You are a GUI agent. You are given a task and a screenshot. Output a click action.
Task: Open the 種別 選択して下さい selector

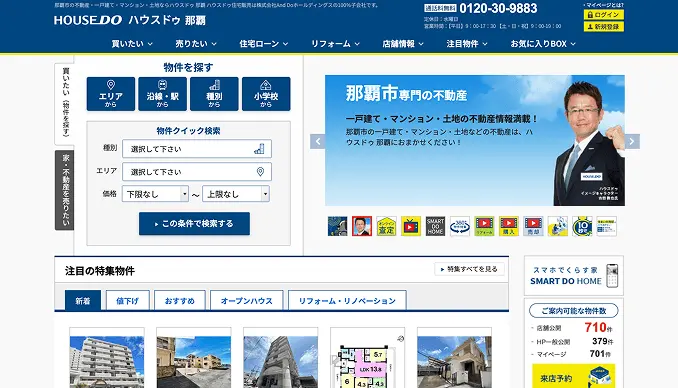(197, 149)
